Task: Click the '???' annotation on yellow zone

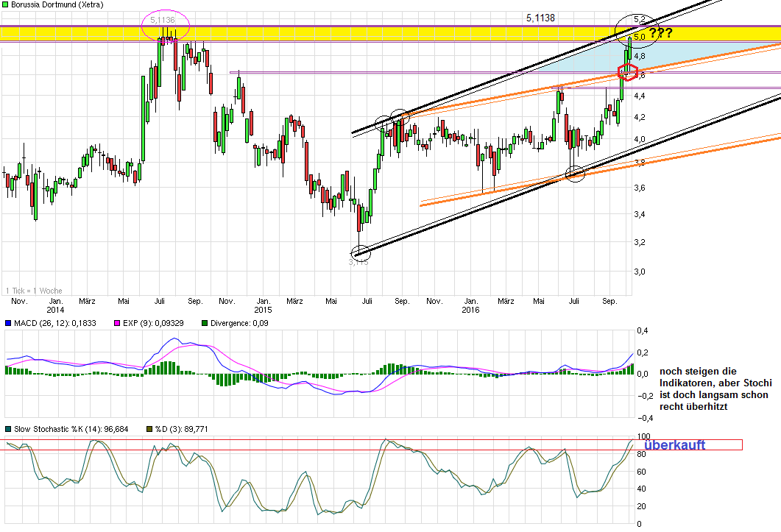Action: click(x=660, y=33)
